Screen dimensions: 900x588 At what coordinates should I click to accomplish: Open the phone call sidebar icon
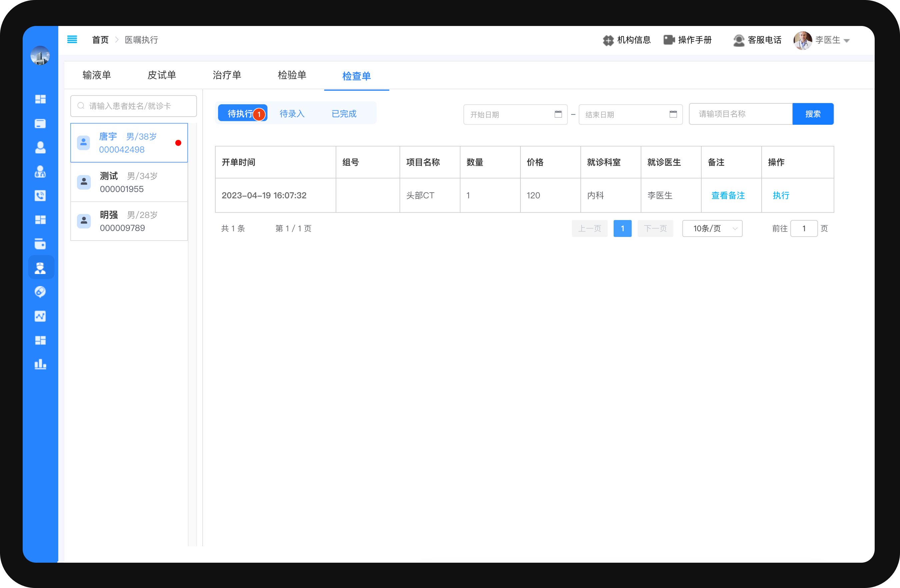pos(40,195)
